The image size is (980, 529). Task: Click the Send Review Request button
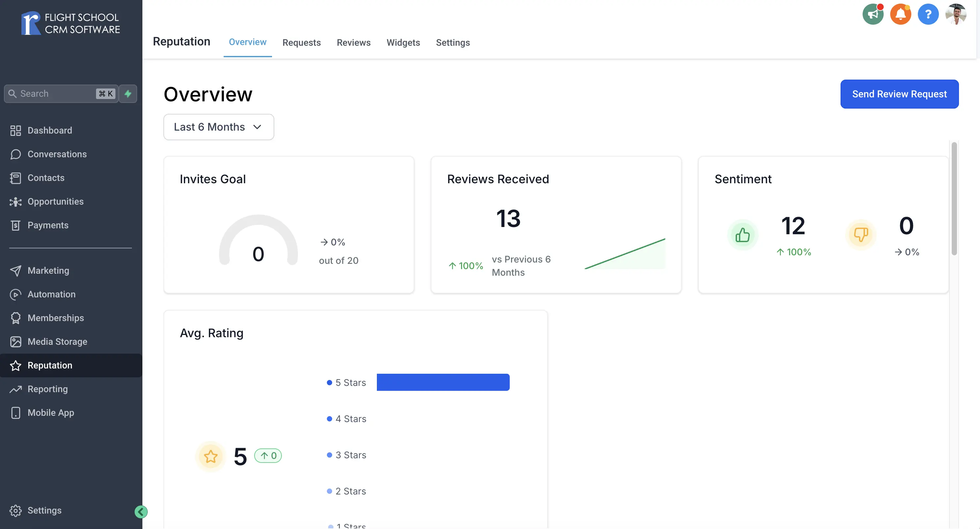(899, 94)
